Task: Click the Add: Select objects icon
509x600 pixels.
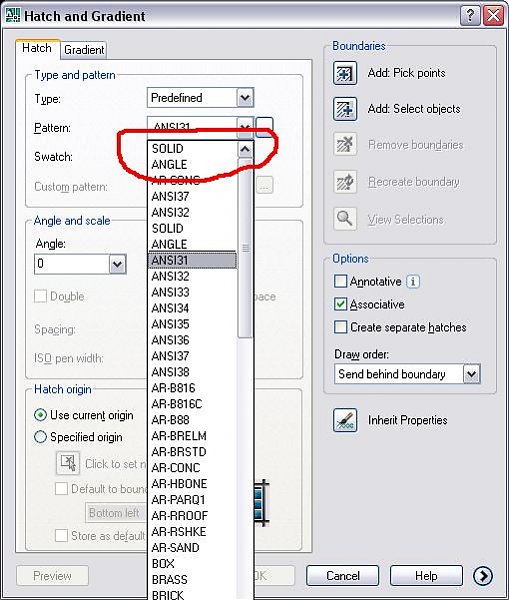Action: click(345, 109)
